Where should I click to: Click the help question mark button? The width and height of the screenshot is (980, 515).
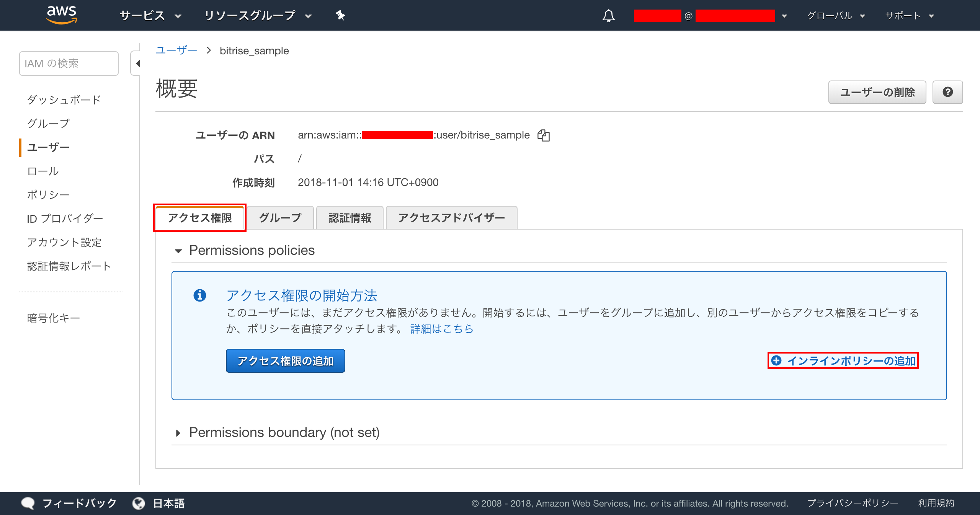947,92
